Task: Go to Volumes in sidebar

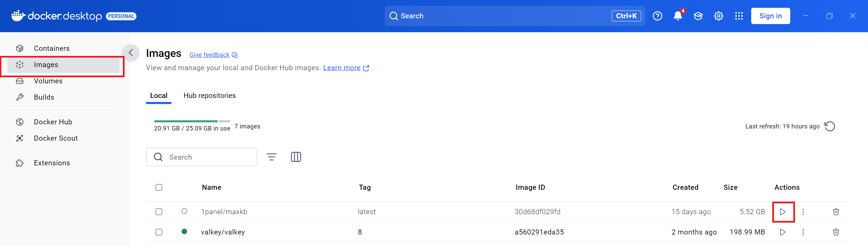Action: pyautogui.click(x=63, y=81)
